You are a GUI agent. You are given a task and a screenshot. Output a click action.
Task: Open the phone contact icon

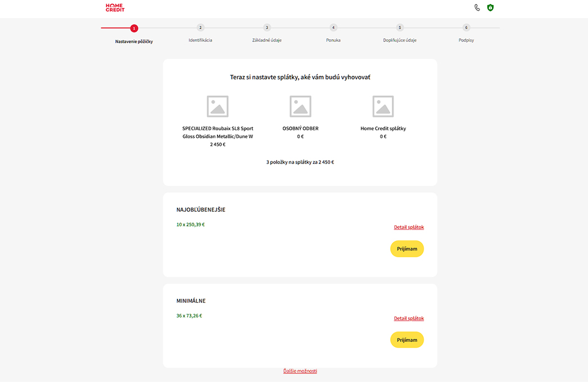[x=477, y=7]
